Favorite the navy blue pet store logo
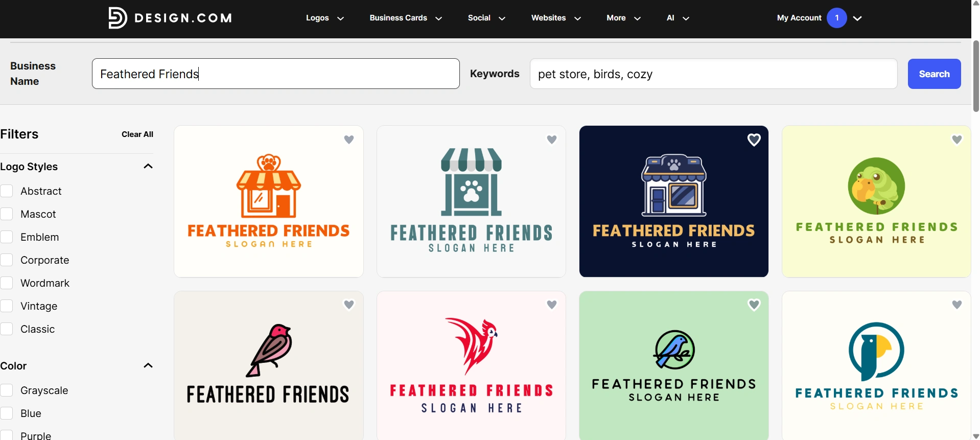The width and height of the screenshot is (980, 440). [x=754, y=140]
